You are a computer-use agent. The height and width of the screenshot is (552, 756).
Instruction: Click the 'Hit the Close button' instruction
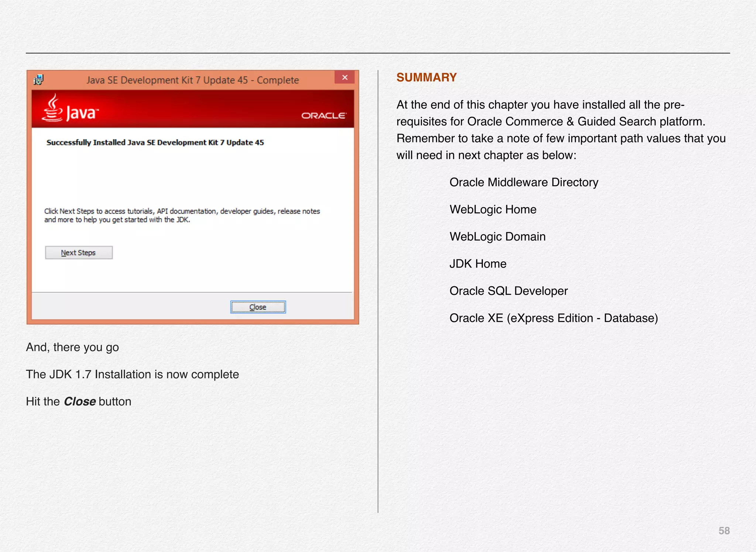click(79, 401)
